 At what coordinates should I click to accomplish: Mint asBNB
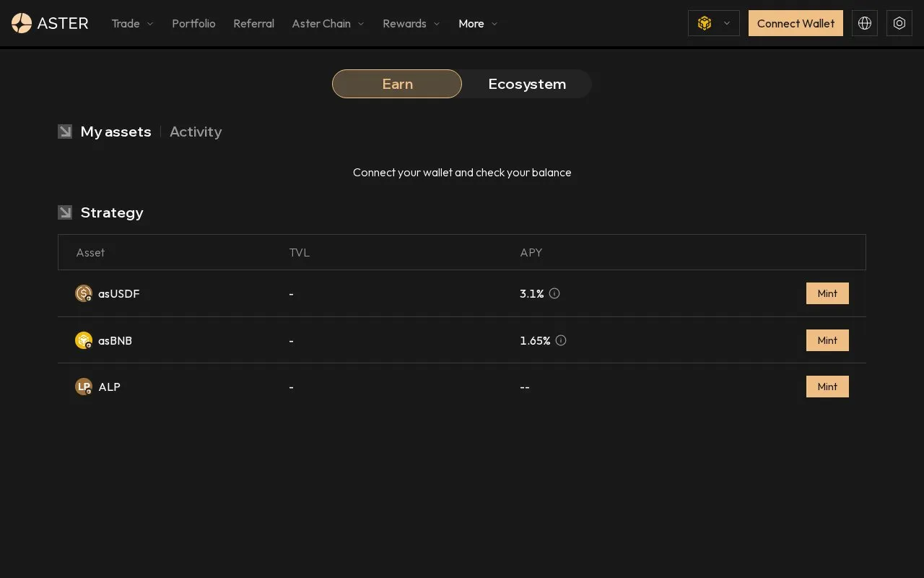tap(827, 340)
